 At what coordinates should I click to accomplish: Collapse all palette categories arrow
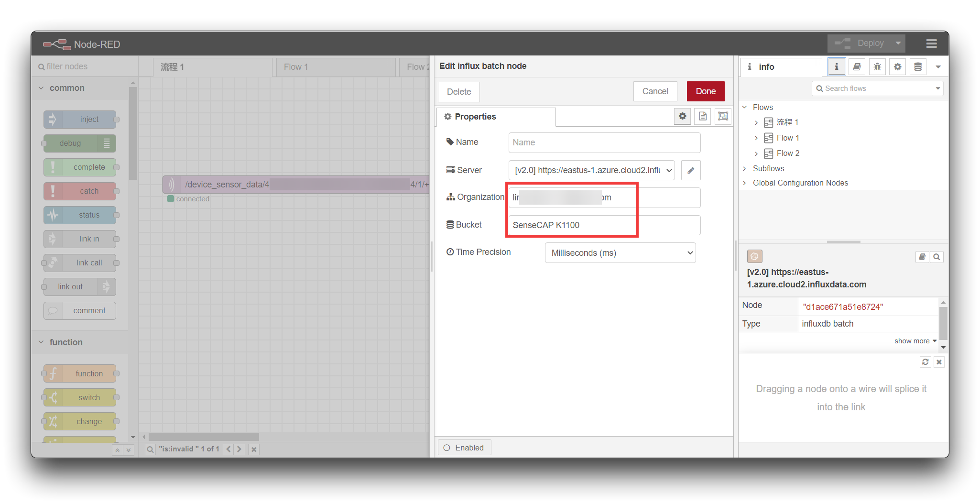tap(117, 450)
